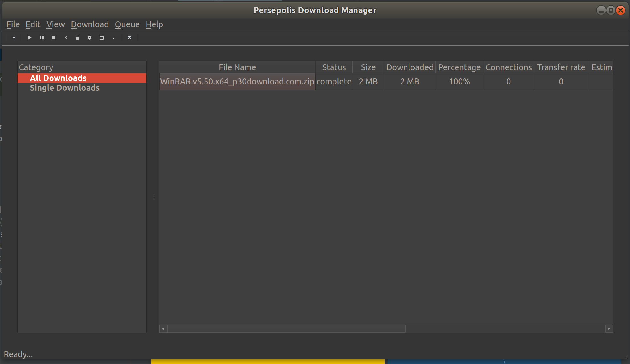630x364 pixels.
Task: Click the plus icon to add a new download link
Action: click(14, 38)
